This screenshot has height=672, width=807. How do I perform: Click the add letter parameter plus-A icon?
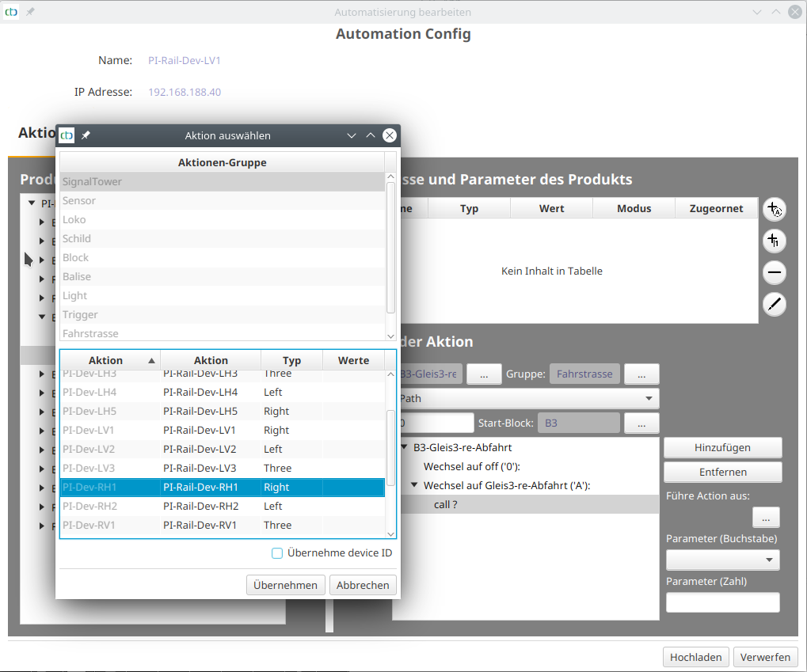coord(774,210)
